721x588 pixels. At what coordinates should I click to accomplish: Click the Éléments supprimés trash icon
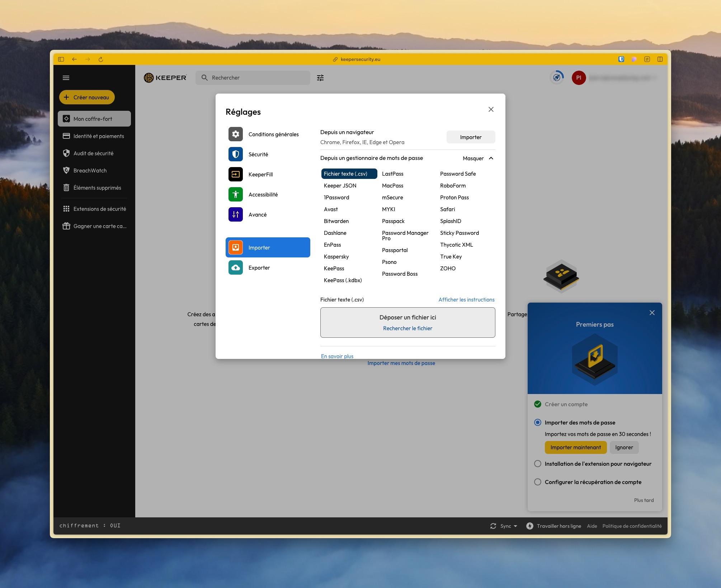click(66, 188)
